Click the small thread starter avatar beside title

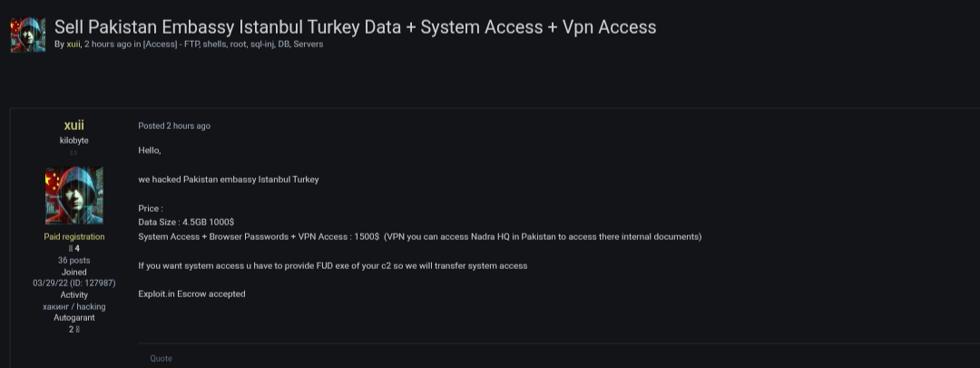point(27,35)
